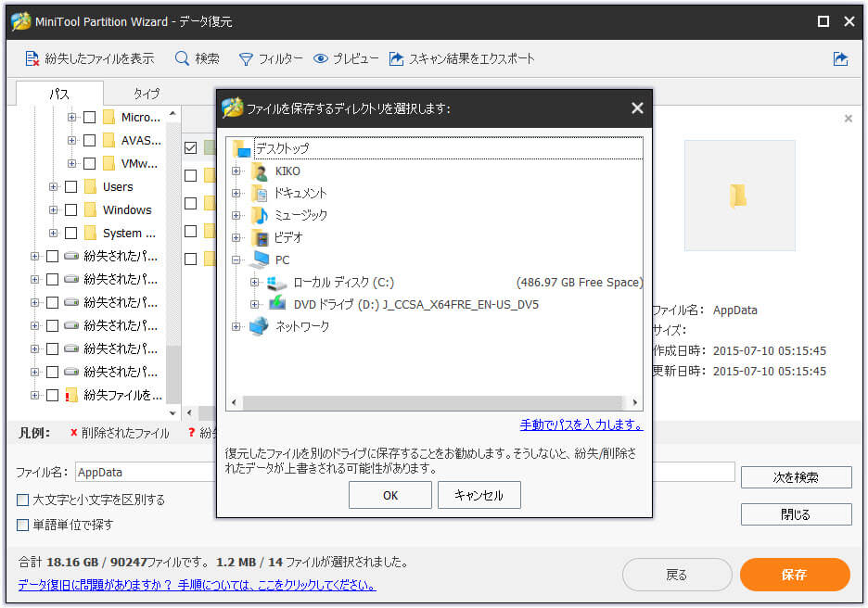868x608 pixels.
Task: Toggle the System ... folder checkbox
Action: coord(70,234)
